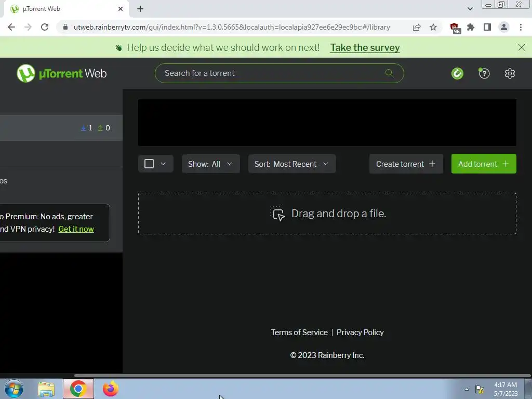Dismiss the survey banner
The width and height of the screenshot is (532, 399).
tap(522, 47)
